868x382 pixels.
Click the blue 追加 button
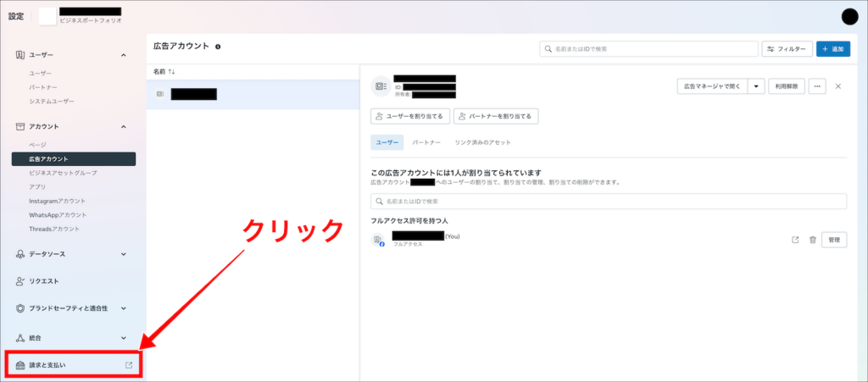(x=833, y=48)
